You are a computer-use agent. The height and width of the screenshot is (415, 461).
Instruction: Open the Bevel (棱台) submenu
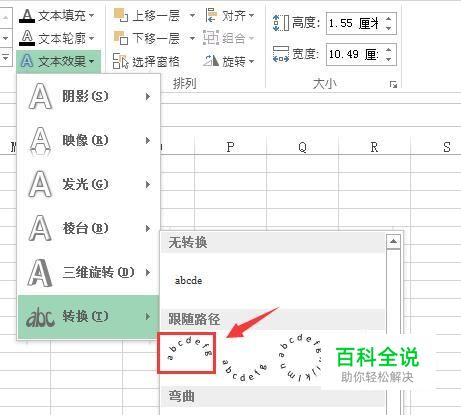click(x=89, y=228)
